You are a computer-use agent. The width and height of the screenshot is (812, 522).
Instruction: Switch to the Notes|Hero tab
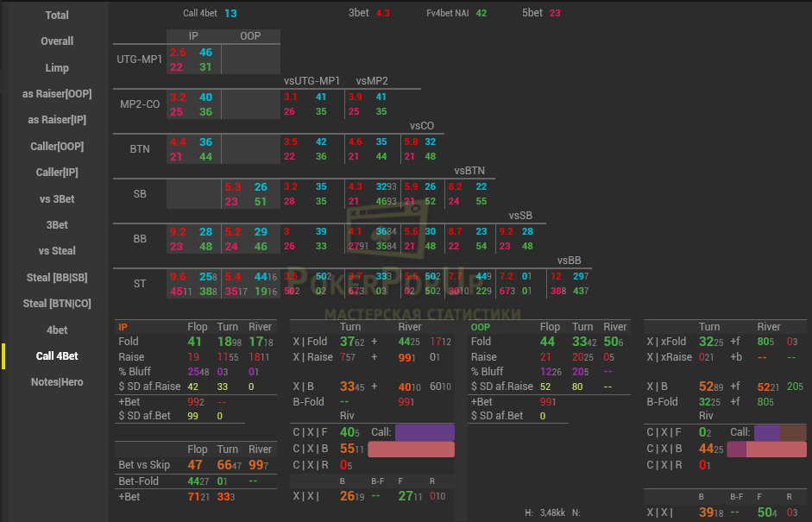click(x=57, y=381)
